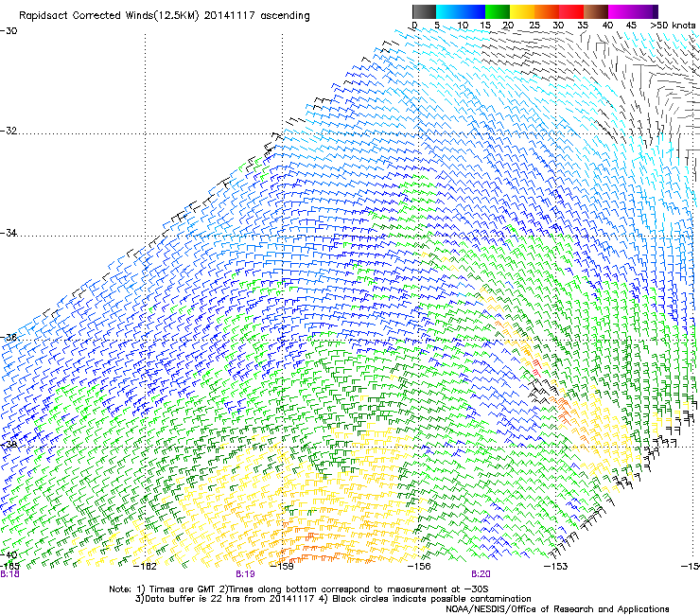The height and width of the screenshot is (615, 700).
Task: Click the yellow 20-25 knots legend color
Action: (x=522, y=11)
